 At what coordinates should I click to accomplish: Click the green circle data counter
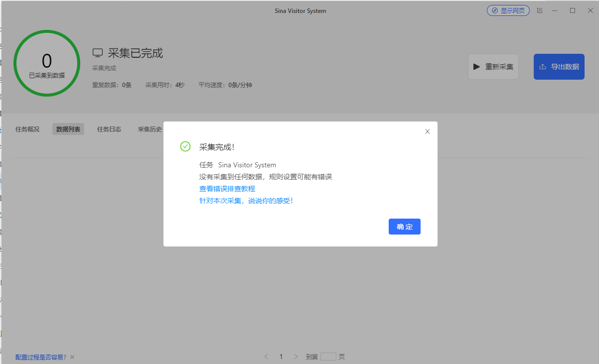47,63
